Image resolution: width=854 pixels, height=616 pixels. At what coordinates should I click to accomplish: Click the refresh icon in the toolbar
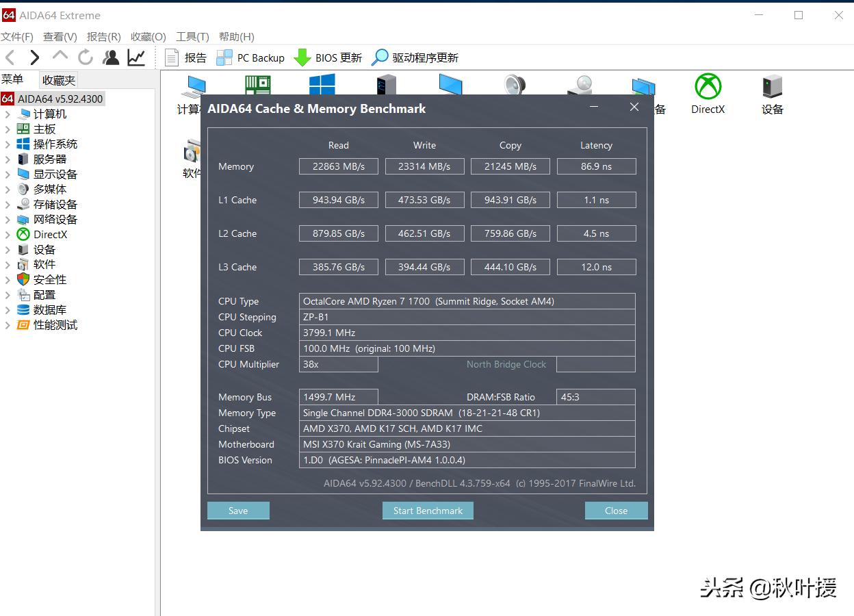(x=85, y=57)
